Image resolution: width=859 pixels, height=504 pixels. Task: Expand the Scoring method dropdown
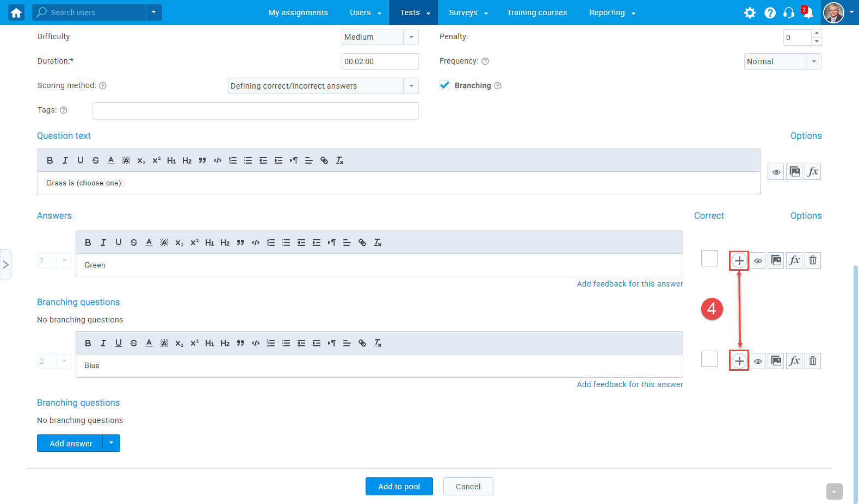coord(323,86)
